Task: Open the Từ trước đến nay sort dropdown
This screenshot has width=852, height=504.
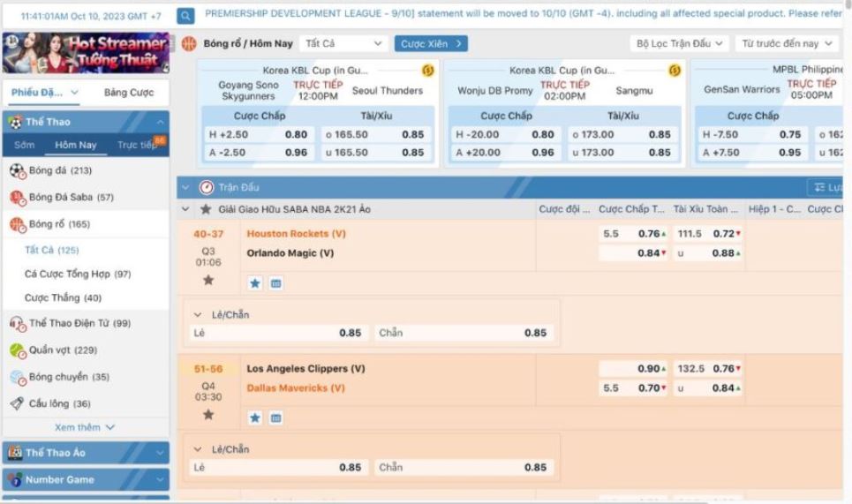Action: [x=787, y=43]
